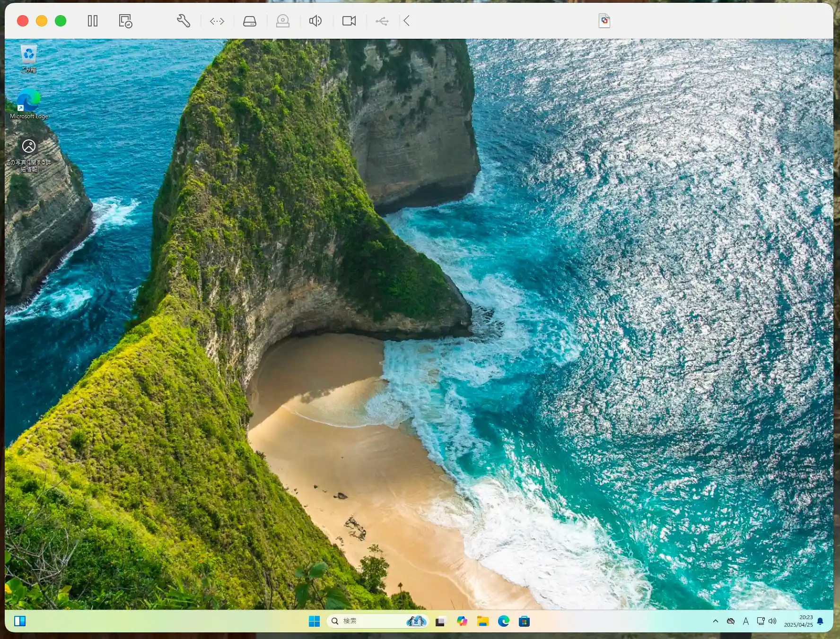Select the Recycle Bin desktop icon
The image size is (840, 639).
tap(28, 59)
